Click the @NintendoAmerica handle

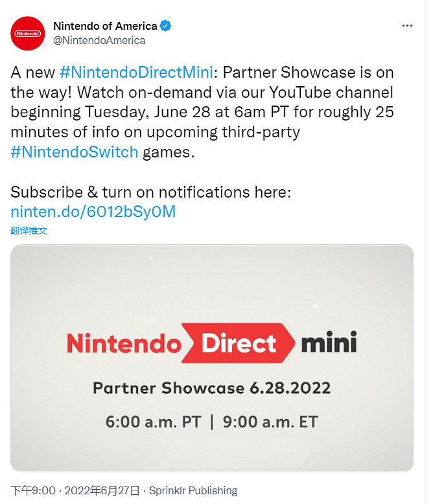99,40
